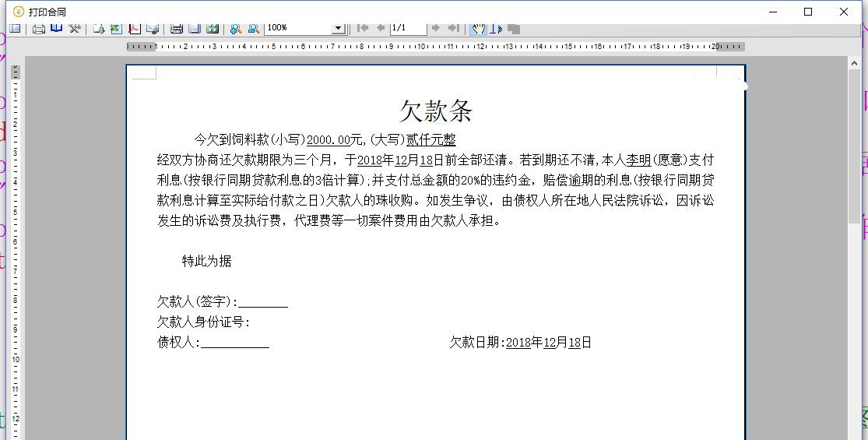Click the 欠款日期 2018年12月18日 text
Screen dimensions: 868x440
coord(520,343)
